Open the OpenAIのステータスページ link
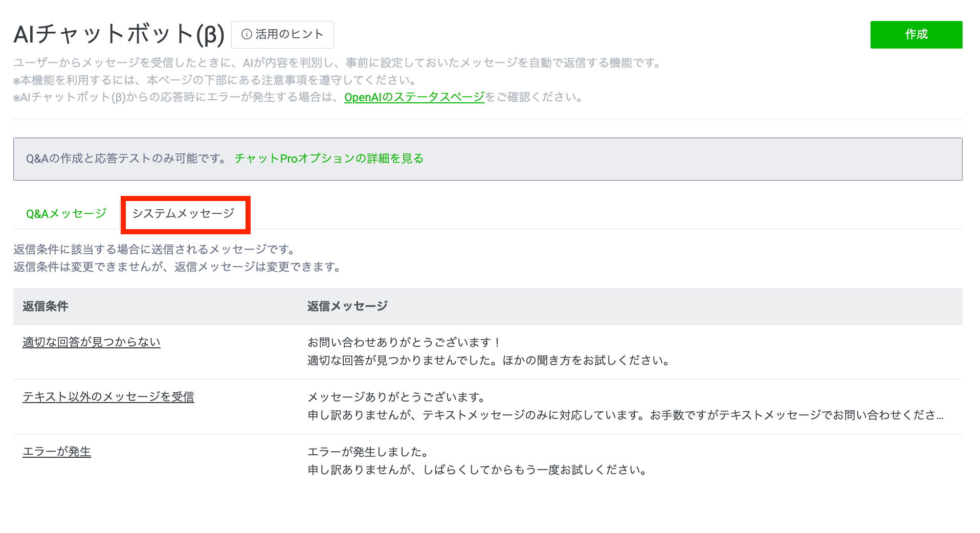 [x=414, y=97]
